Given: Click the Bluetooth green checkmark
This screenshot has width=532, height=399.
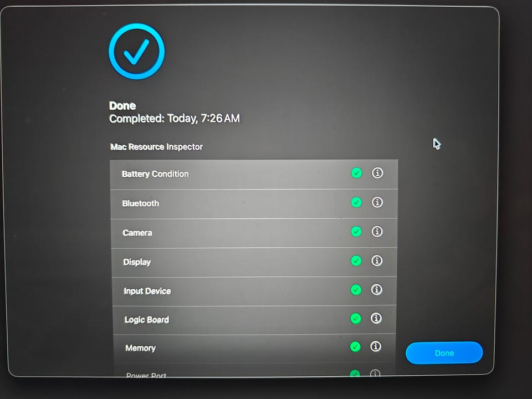Looking at the screenshot, I should click(x=356, y=203).
